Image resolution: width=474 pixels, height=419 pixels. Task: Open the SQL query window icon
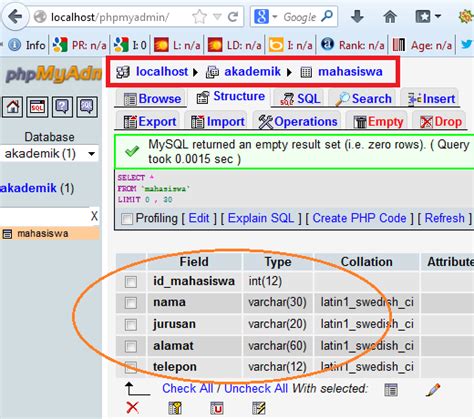point(37,107)
